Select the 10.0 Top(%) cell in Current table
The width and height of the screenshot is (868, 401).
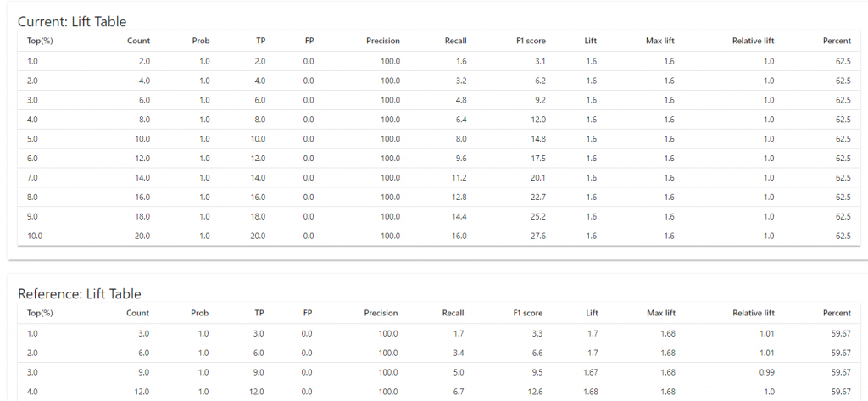35,237
